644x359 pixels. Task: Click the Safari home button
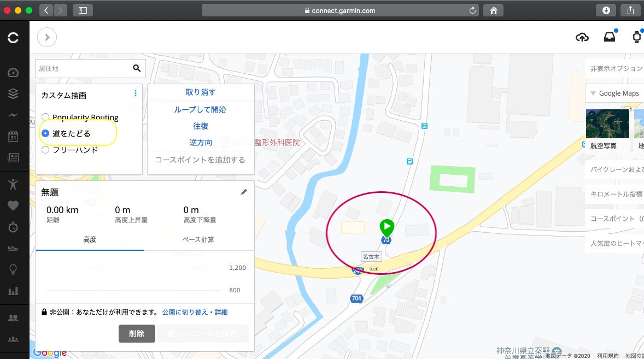point(493,10)
